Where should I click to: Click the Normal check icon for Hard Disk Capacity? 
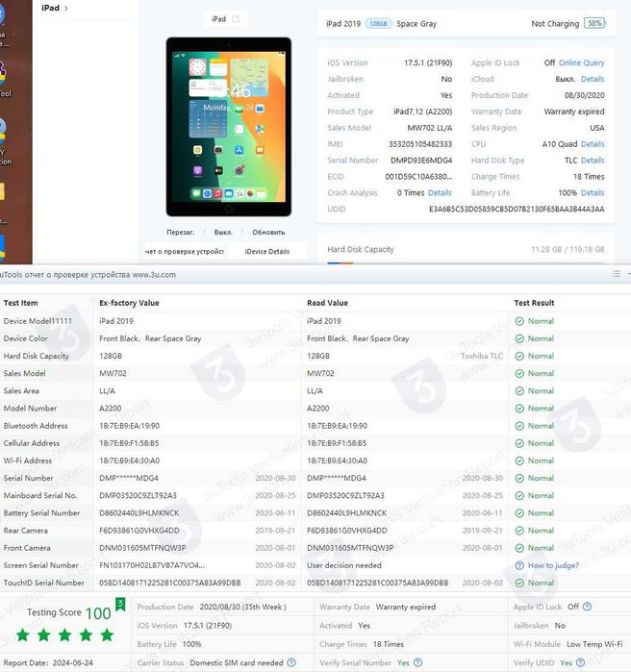coord(519,356)
